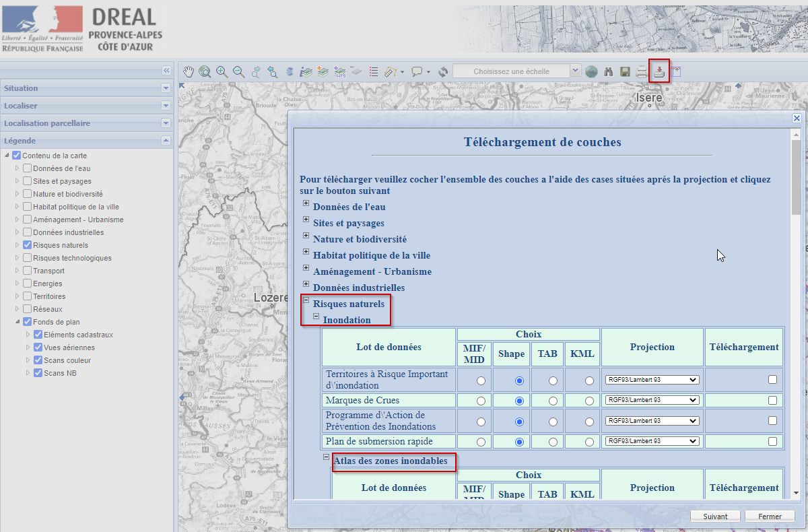Expand the Localisation parcellaire panel header
Viewport: 808px width, 532px height.
point(166,123)
